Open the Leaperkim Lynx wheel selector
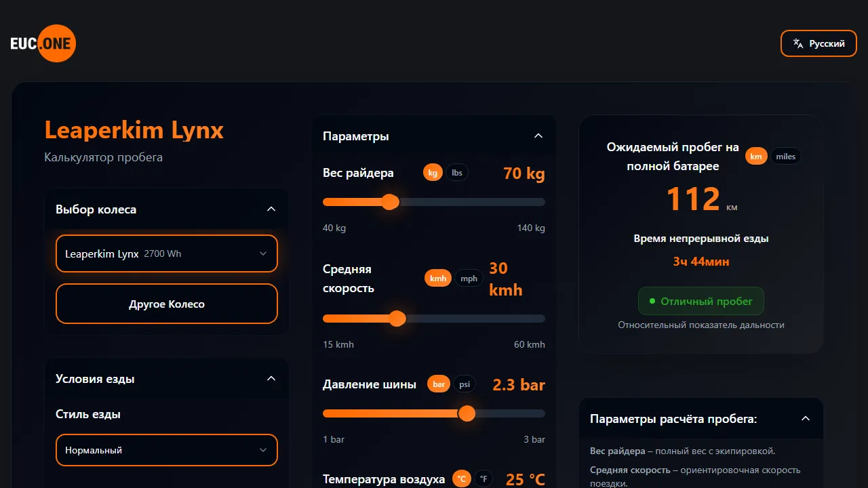Image resolution: width=868 pixels, height=488 pixels. (166, 253)
